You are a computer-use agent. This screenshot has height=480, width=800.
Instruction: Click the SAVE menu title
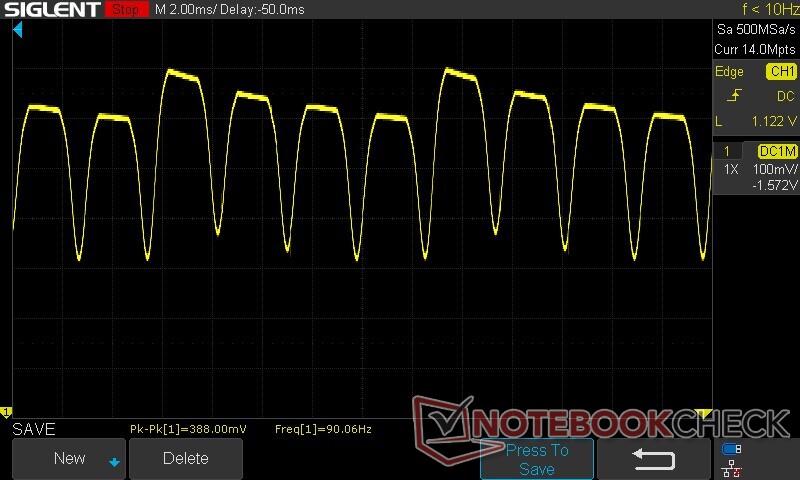click(34, 429)
